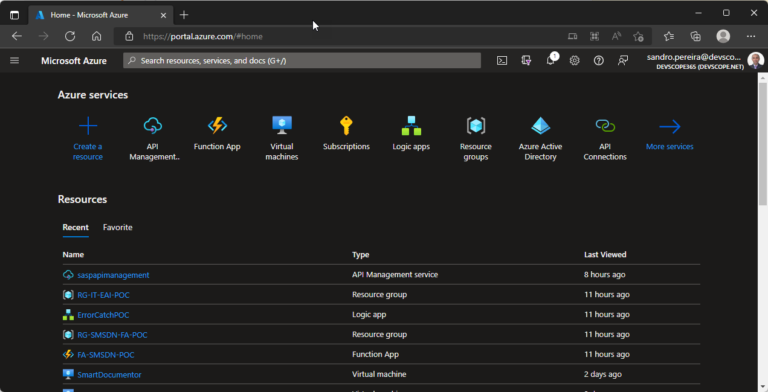Click the site padlock info icon

coord(129,36)
